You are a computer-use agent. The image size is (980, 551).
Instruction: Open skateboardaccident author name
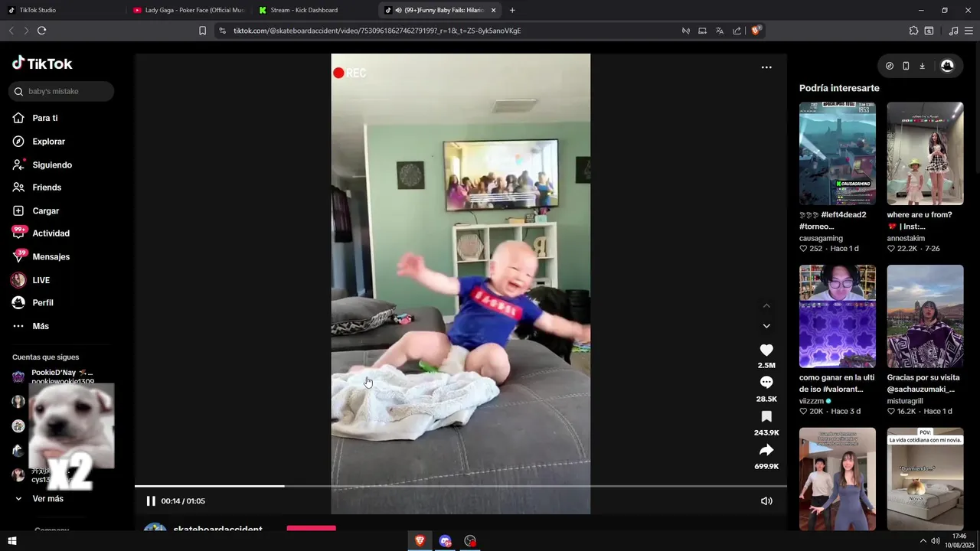pyautogui.click(x=217, y=530)
